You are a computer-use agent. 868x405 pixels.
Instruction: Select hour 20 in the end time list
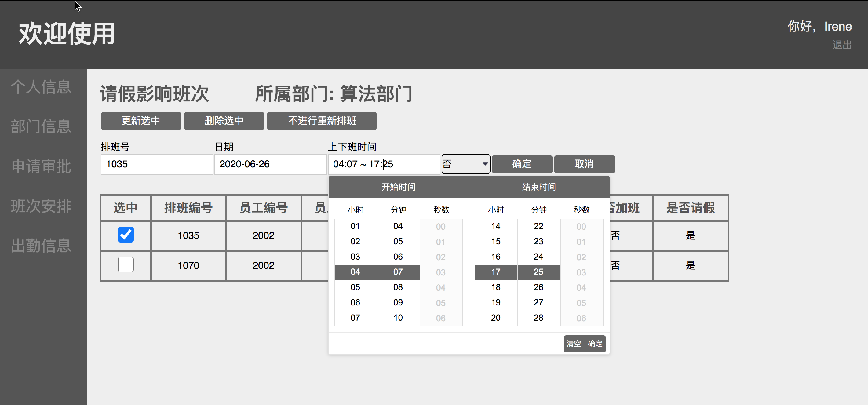(x=495, y=317)
